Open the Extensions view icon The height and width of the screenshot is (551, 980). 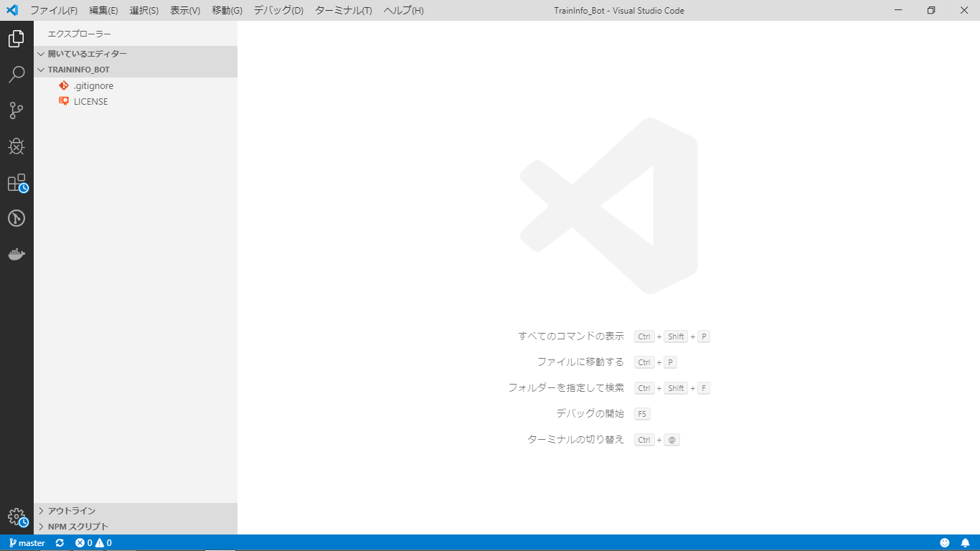point(17,182)
